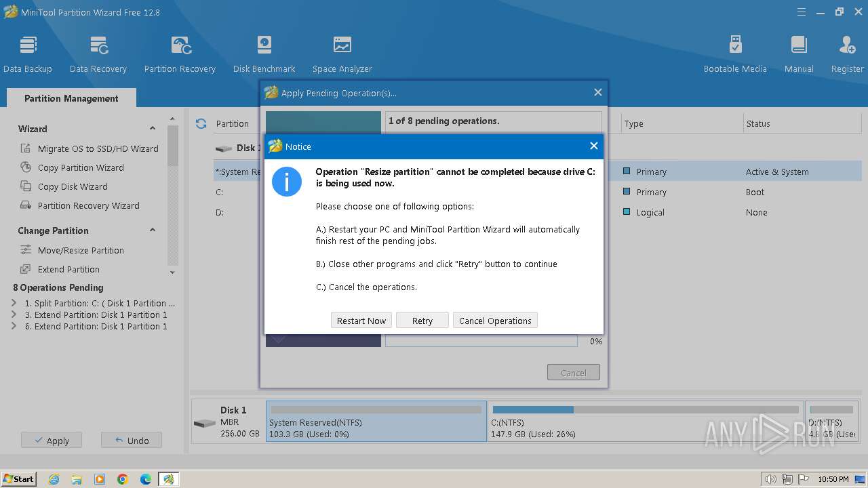The width and height of the screenshot is (868, 488).
Task: Click the Partition Recovery Wizard icon
Action: point(26,205)
